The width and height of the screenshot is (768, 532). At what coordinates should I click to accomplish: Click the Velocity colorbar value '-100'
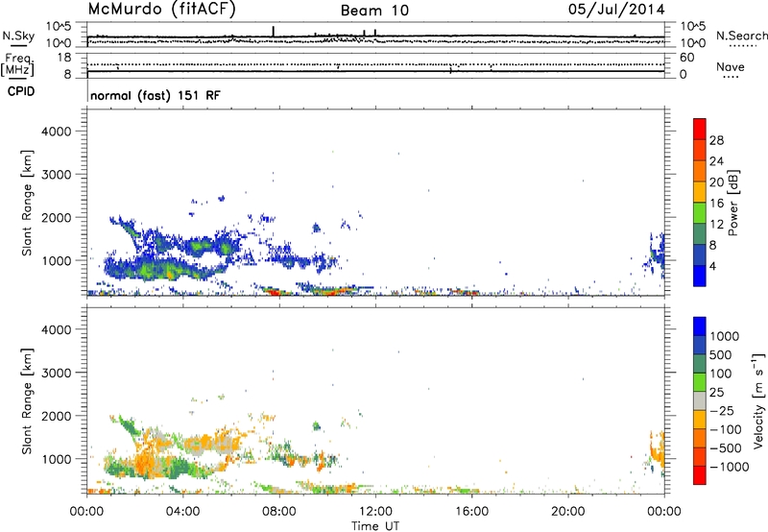tap(726, 429)
